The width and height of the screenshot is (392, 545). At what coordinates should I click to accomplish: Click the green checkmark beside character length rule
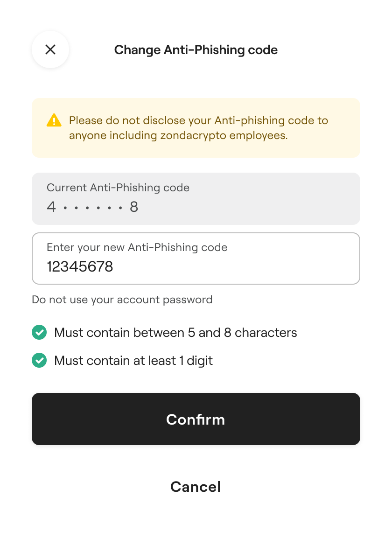[x=39, y=332]
